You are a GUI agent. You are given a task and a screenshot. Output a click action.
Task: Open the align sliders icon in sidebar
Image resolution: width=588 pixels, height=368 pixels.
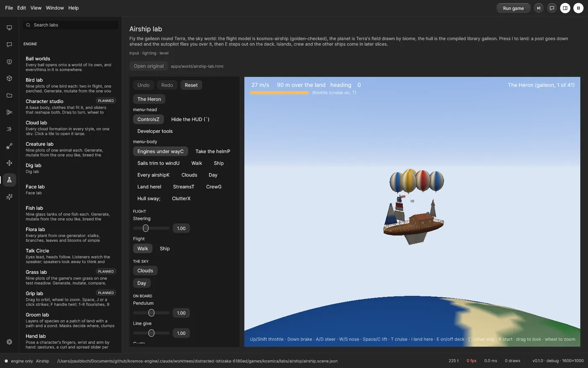click(x=9, y=129)
